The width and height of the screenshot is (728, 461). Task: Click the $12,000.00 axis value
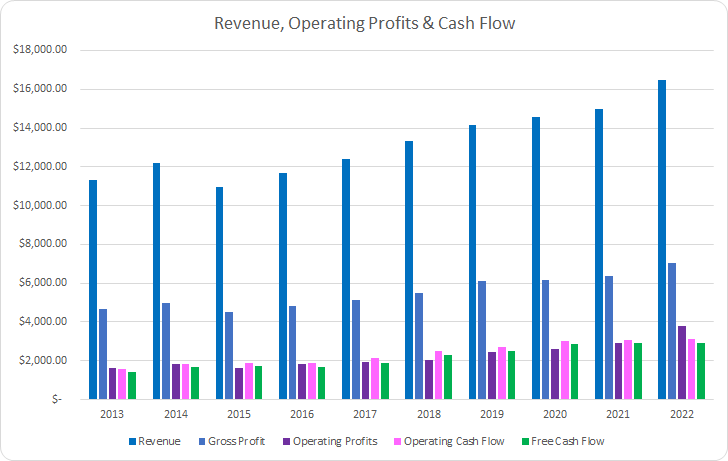click(x=40, y=166)
